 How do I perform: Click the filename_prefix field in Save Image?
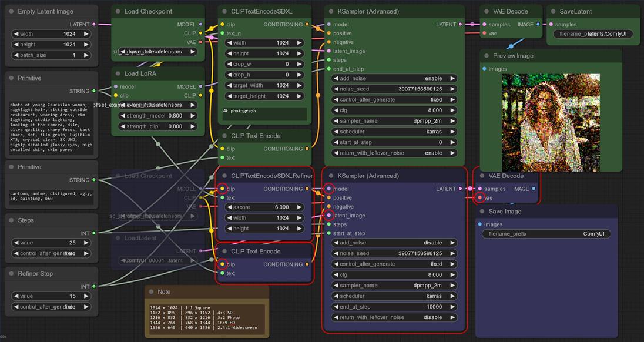click(x=546, y=234)
